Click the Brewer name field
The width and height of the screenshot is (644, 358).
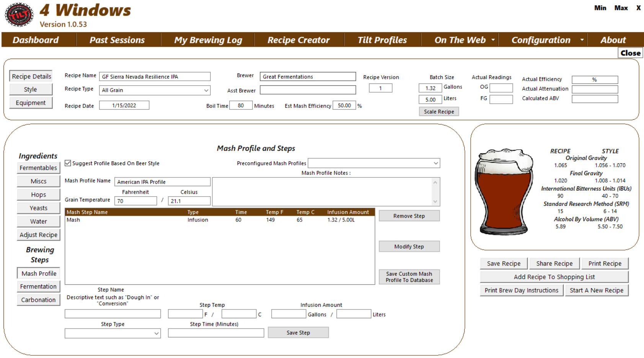pos(308,77)
